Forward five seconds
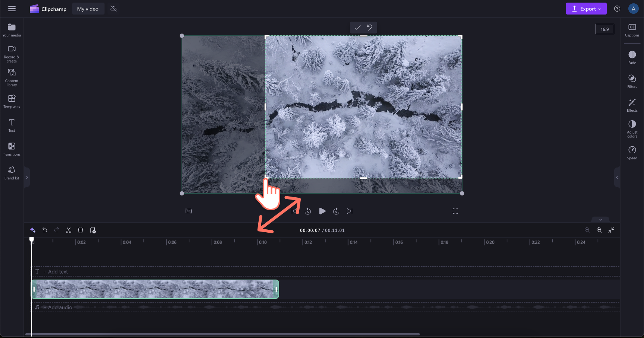 click(x=336, y=211)
